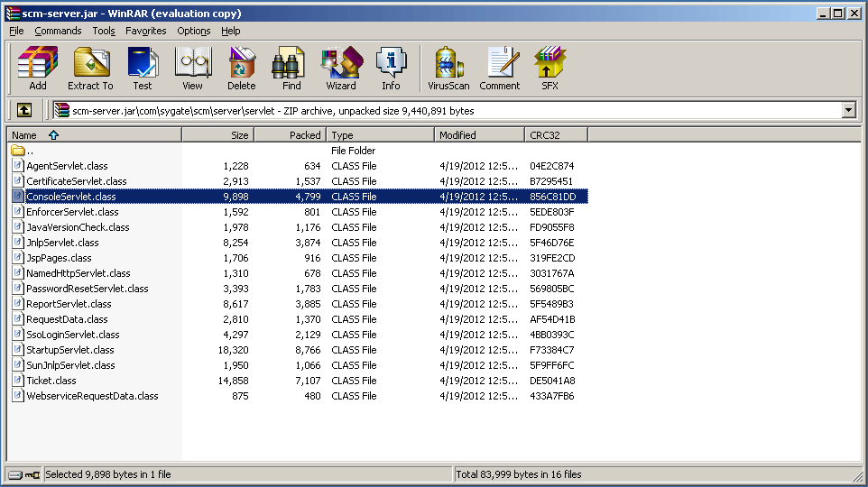Image resolution: width=868 pixels, height=487 pixels.
Task: Open the View file tool
Action: pos(193,68)
